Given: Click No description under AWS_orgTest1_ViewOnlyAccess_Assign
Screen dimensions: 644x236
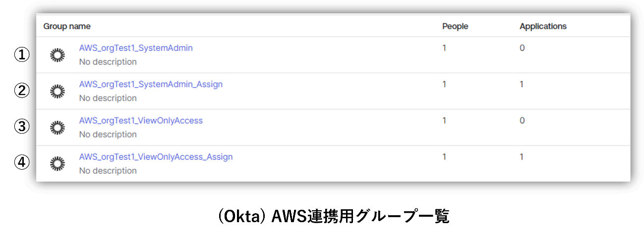Looking at the screenshot, I should pos(108,170).
